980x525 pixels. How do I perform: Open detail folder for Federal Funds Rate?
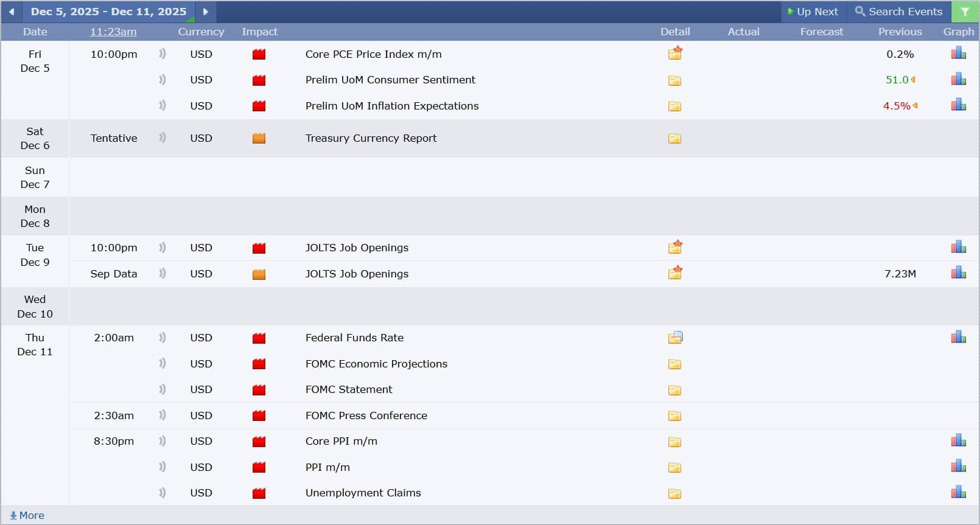pos(675,338)
